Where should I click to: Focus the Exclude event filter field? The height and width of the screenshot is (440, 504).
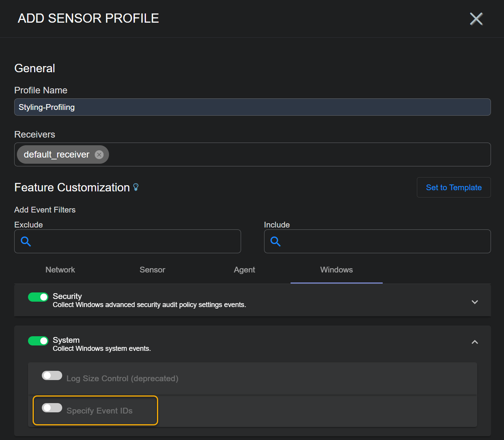click(134, 241)
